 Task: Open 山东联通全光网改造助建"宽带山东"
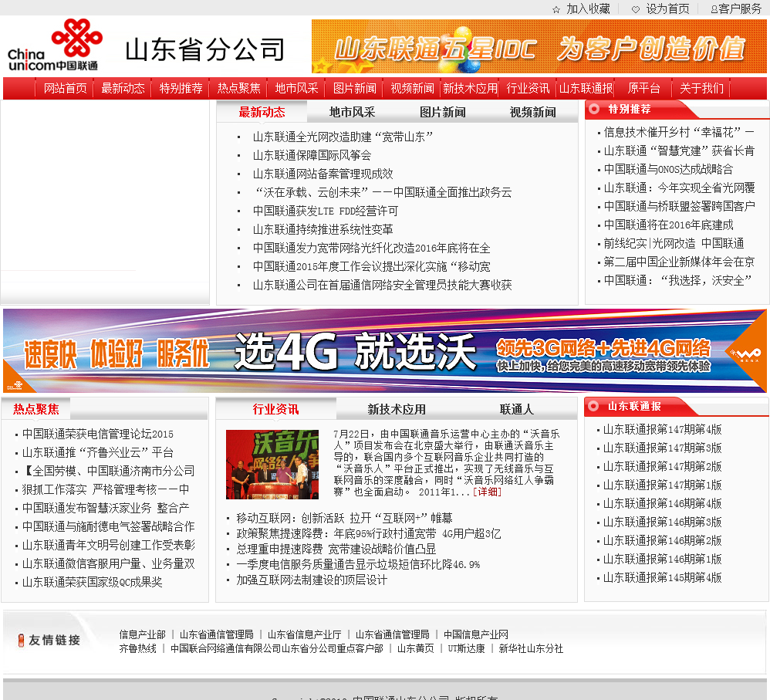coord(343,137)
